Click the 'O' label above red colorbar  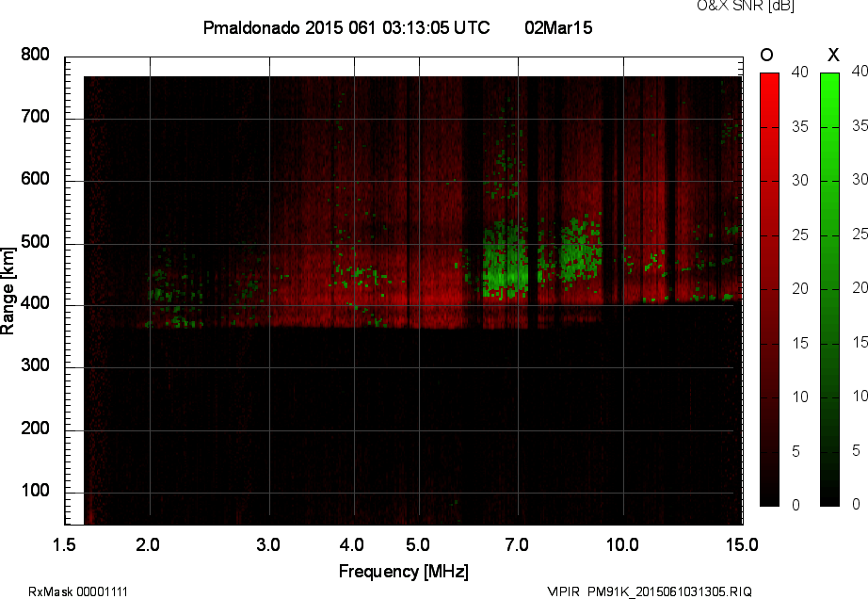766,55
